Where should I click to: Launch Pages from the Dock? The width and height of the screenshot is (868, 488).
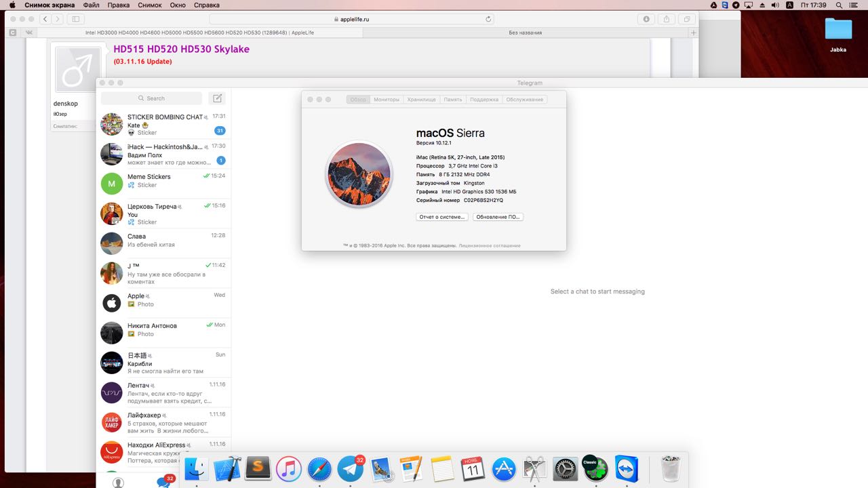[x=412, y=468]
